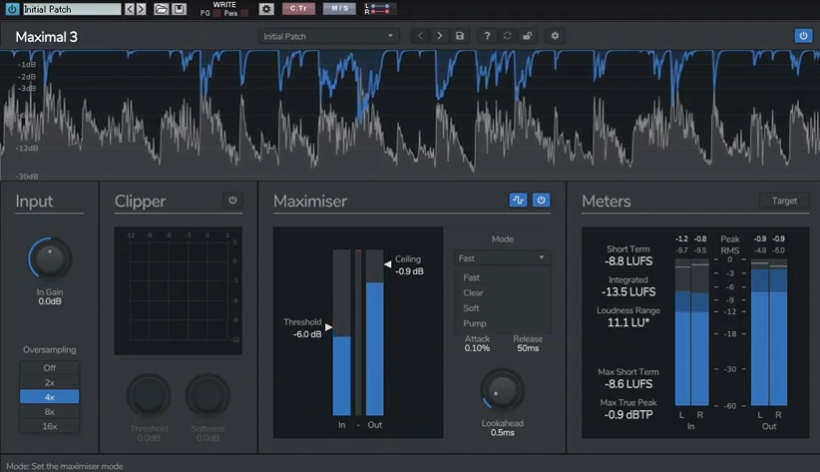820x472 pixels.
Task: Choose Pump mode from the list
Action: [x=474, y=323]
